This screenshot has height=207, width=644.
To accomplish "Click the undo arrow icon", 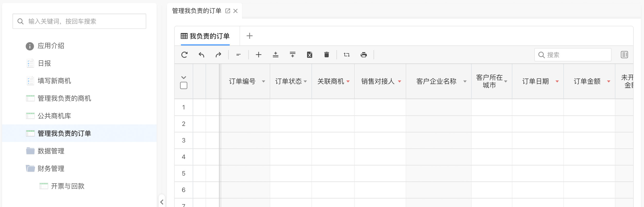I will 201,55.
